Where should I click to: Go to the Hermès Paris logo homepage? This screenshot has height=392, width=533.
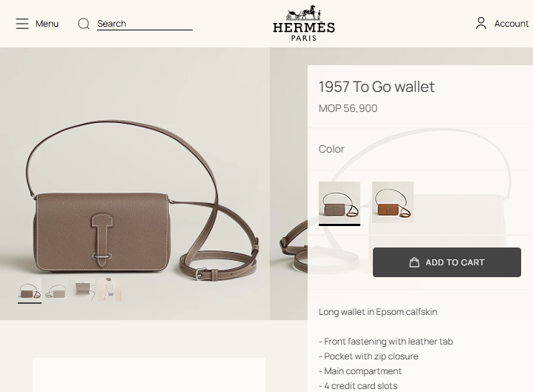(x=304, y=24)
